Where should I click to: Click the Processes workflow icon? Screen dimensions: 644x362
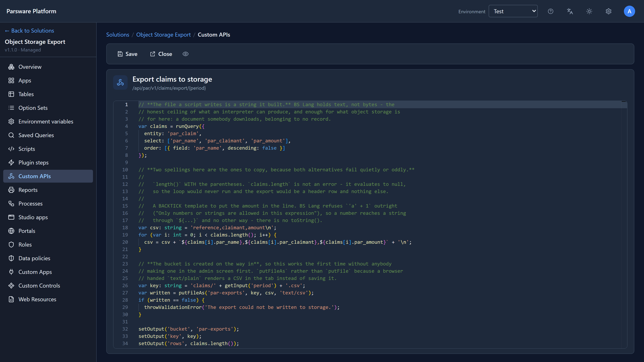(11, 204)
